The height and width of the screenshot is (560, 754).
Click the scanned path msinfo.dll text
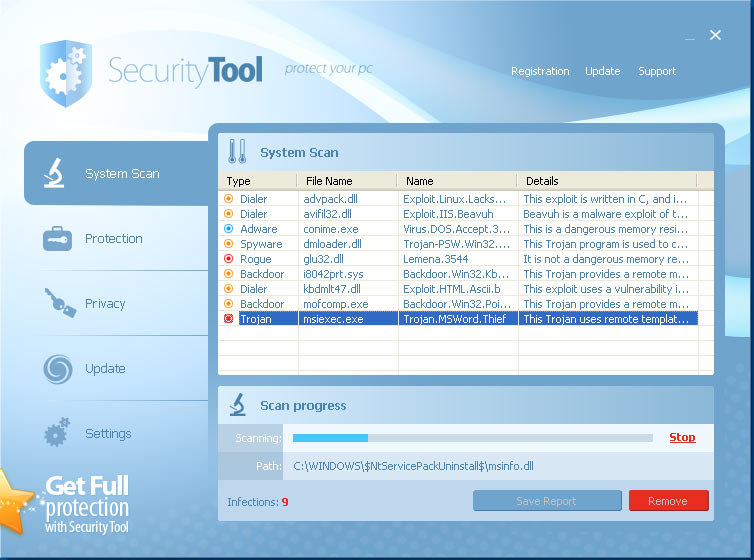point(413,466)
